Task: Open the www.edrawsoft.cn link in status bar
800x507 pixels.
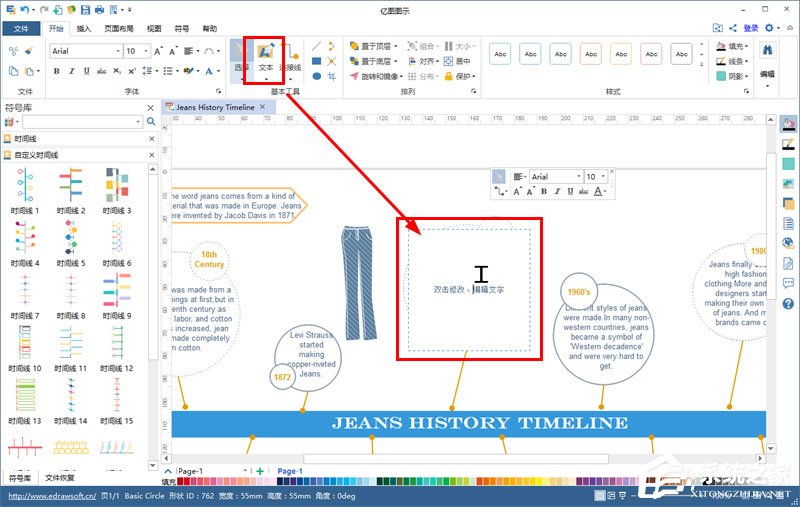Action: (x=46, y=495)
